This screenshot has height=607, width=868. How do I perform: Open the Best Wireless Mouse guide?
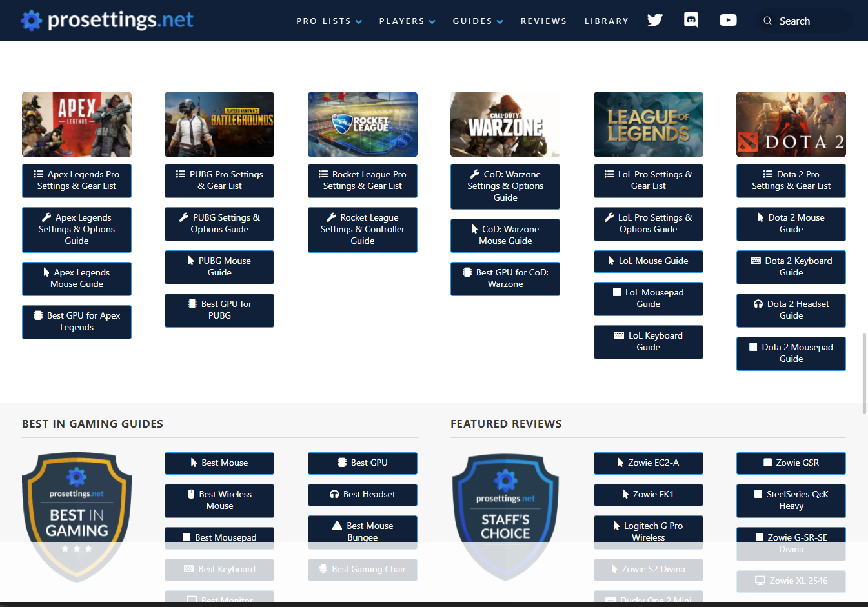coord(219,501)
